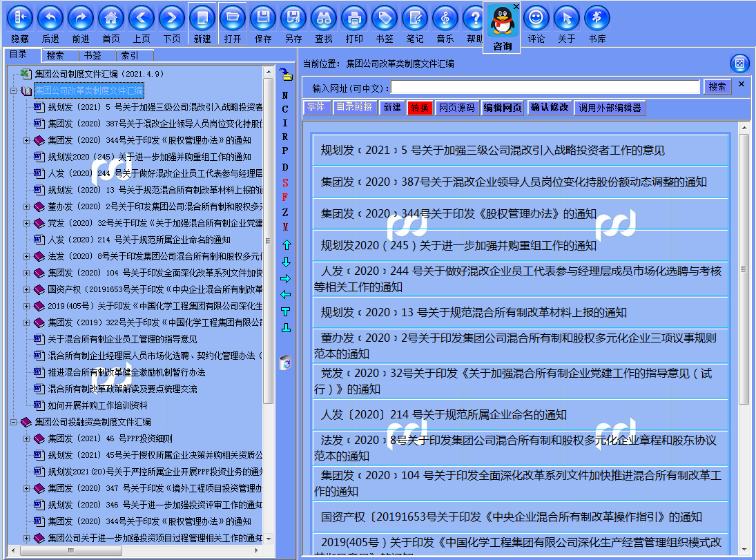Screen dimensions: 756x560
Task: Click the move-to-bottom icon
Action: pyautogui.click(x=286, y=328)
